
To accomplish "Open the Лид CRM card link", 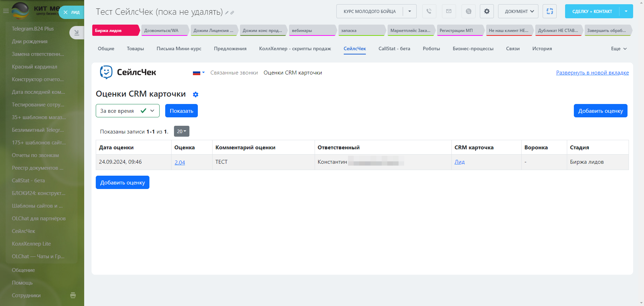I will pos(459,162).
